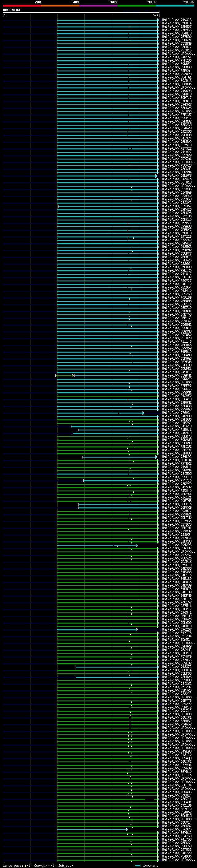Select UniRef100_A7NZ36 label
The width and height of the screenshot is (197, 868).
pyautogui.click(x=177, y=60)
